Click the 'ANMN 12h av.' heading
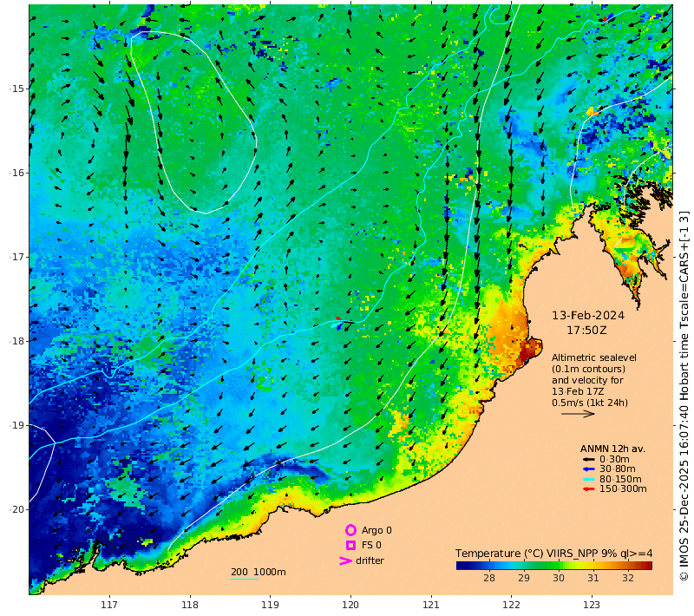The width and height of the screenshot is (694, 616). point(612,449)
